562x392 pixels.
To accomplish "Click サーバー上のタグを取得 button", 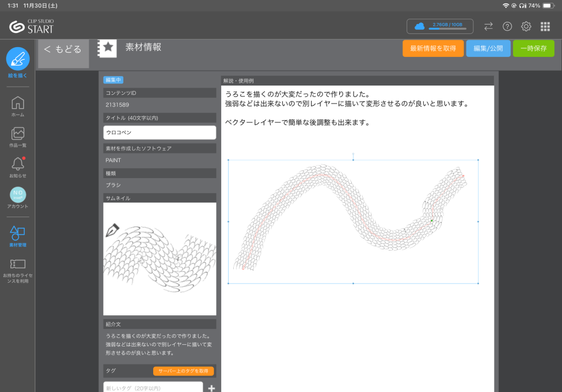I will click(x=183, y=371).
